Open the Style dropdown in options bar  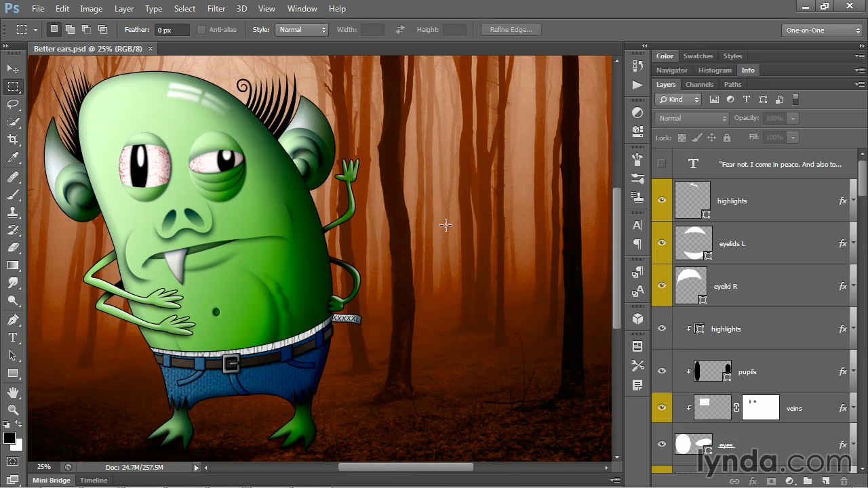(x=302, y=30)
